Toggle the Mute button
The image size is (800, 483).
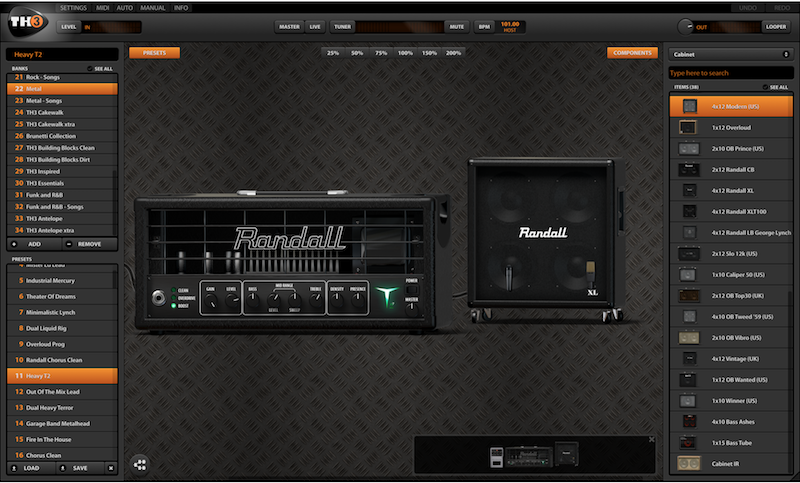[x=457, y=27]
